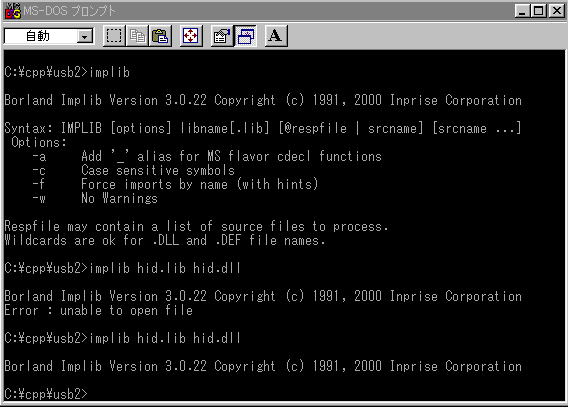
Task: Toggle the Background execution button
Action: click(246, 36)
